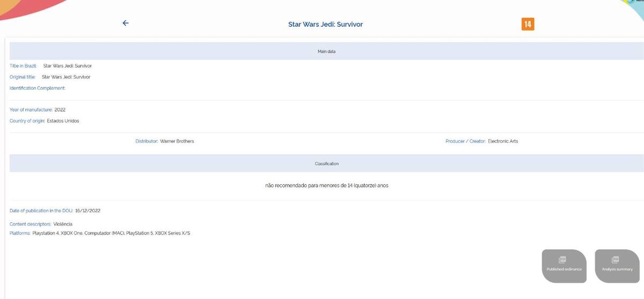644x299 pixels.
Task: Open the Analysis summary document
Action: pyautogui.click(x=617, y=265)
